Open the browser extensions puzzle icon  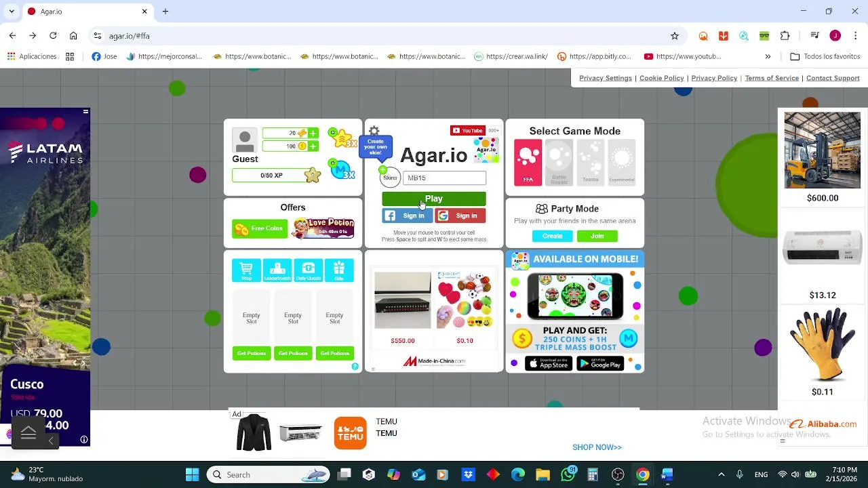point(785,36)
